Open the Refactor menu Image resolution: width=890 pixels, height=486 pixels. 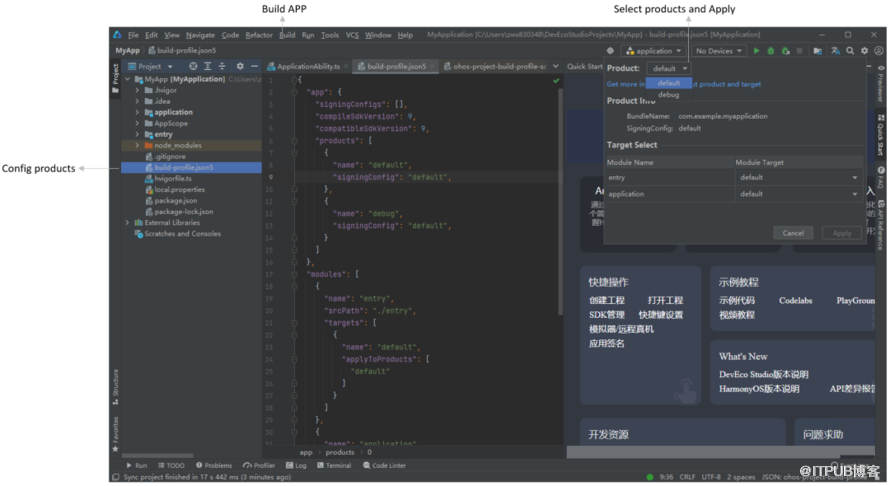(259, 35)
